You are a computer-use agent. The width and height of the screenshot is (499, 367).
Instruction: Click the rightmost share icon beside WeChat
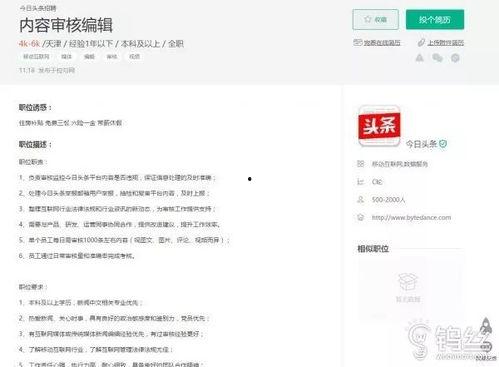(455, 58)
